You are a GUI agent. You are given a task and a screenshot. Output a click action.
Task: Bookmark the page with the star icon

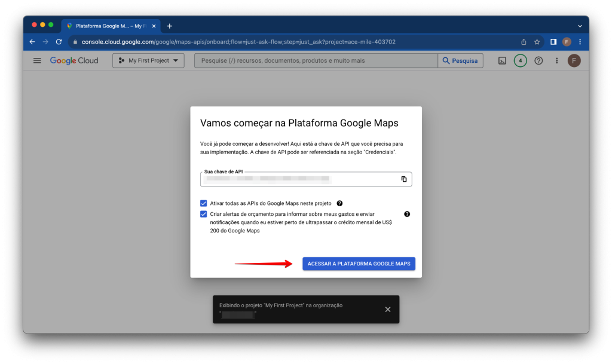tap(537, 42)
